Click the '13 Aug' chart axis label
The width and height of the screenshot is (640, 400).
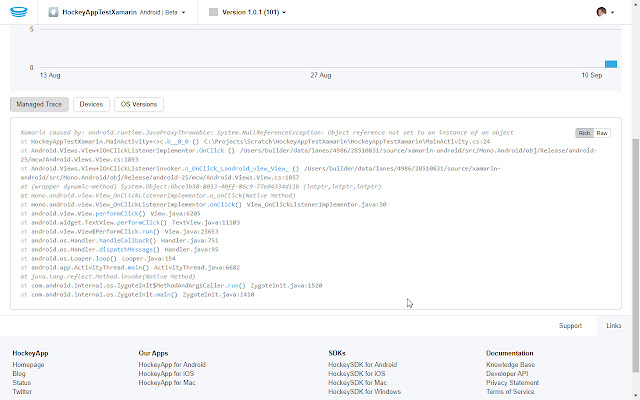pos(50,75)
